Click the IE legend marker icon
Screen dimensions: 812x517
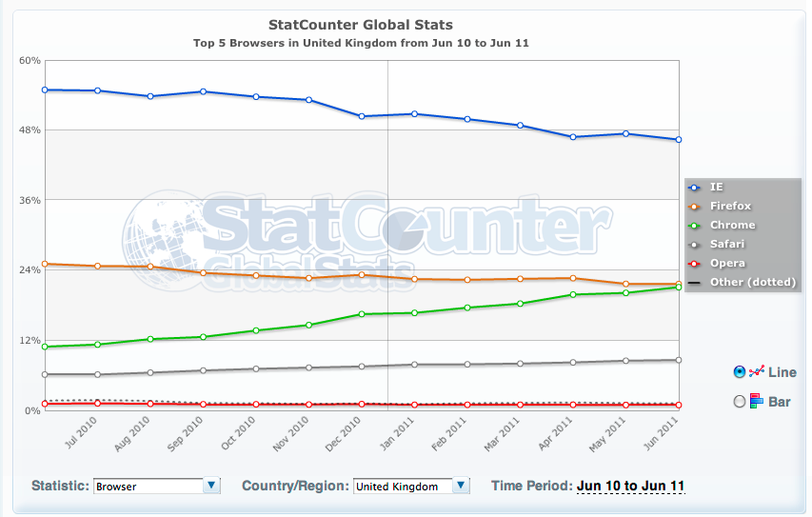click(694, 187)
